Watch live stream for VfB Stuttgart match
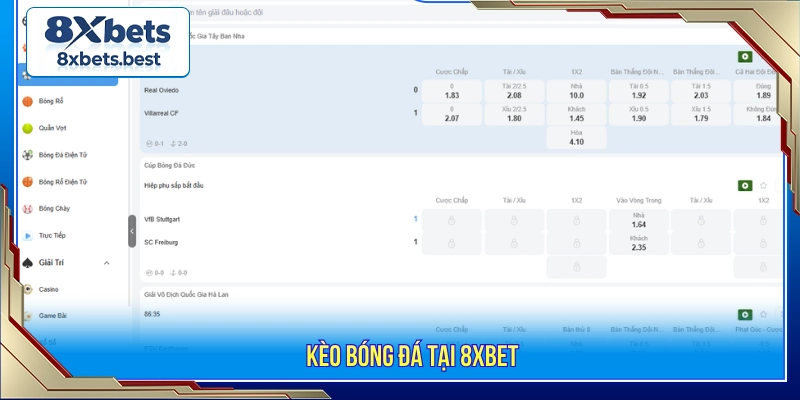 (x=745, y=186)
